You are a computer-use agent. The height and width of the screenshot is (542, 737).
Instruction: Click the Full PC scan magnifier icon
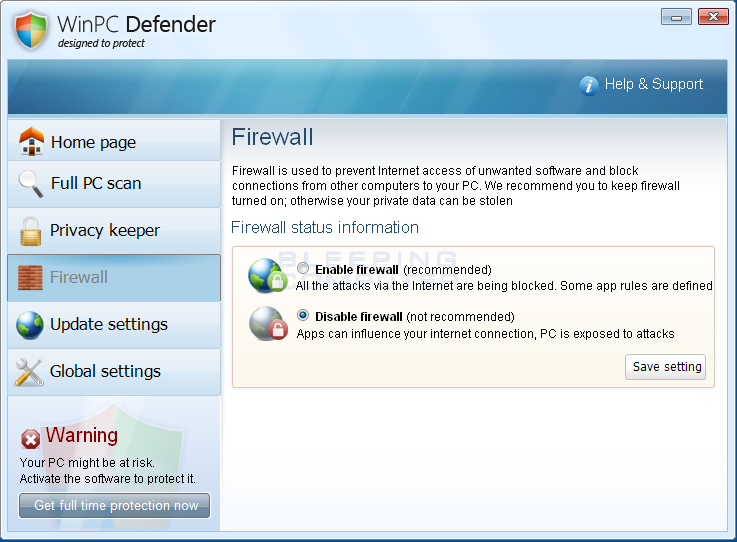(31, 184)
